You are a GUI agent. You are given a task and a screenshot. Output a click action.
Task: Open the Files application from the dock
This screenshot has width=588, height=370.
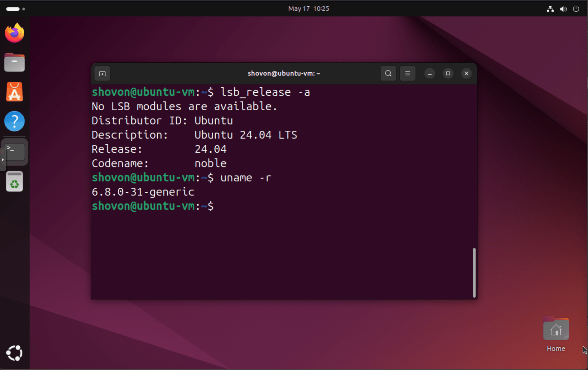pyautogui.click(x=14, y=62)
